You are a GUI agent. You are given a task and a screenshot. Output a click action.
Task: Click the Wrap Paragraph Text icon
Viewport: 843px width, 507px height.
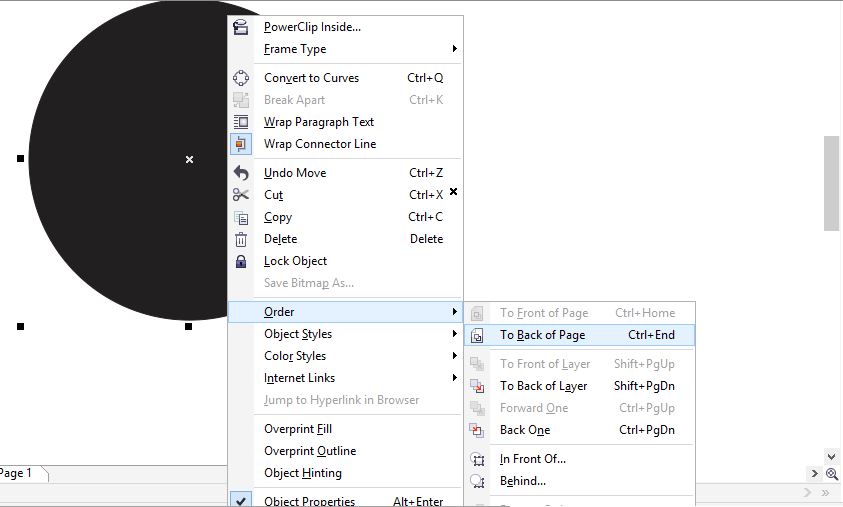pyautogui.click(x=241, y=122)
